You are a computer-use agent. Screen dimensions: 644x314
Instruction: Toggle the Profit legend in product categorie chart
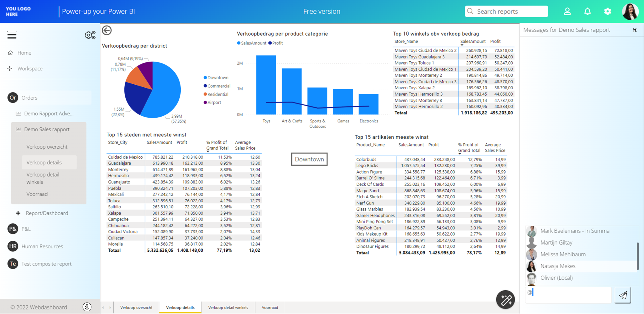[x=276, y=43]
